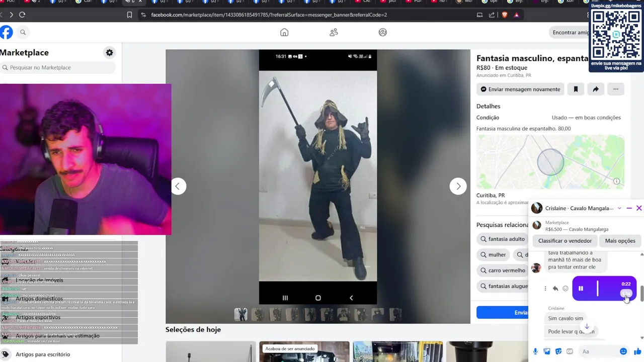This screenshot has height=362, width=644.
Task: Click the Marketplace heading
Action: tap(24, 52)
